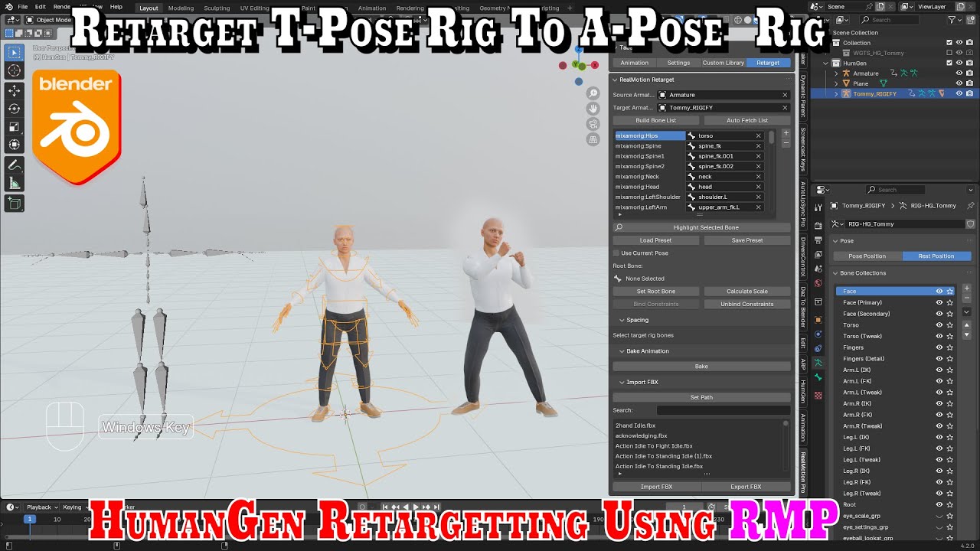Select the Rotate tool
The height and width of the screenshot is (551, 980).
click(x=14, y=109)
